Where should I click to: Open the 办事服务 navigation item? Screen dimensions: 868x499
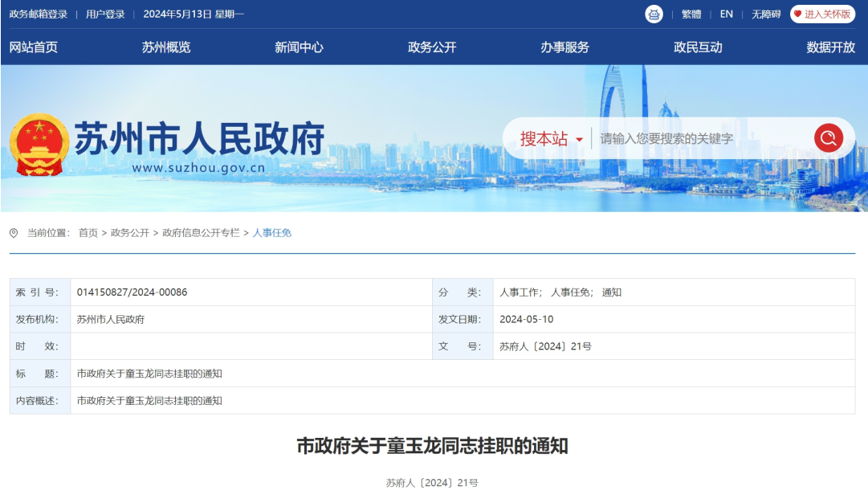[x=564, y=47]
